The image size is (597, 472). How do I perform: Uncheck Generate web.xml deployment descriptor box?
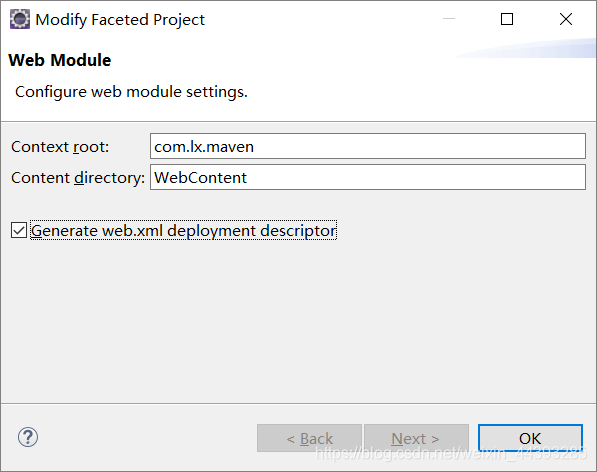click(x=19, y=230)
